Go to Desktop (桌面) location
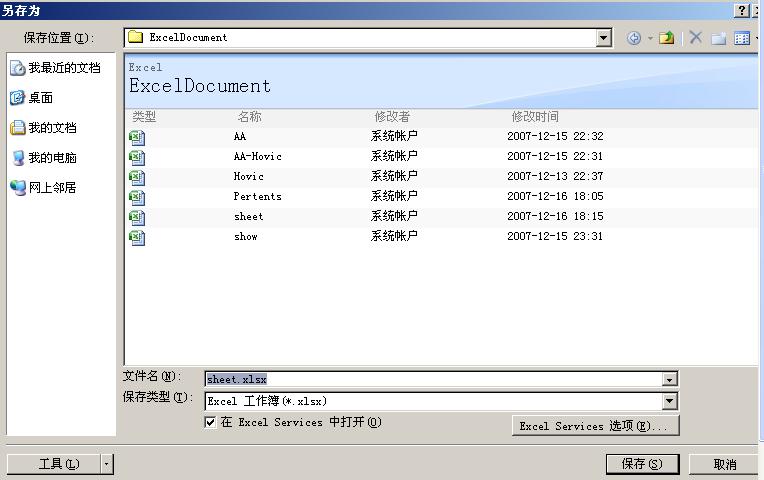The image size is (764, 480). tap(31, 97)
